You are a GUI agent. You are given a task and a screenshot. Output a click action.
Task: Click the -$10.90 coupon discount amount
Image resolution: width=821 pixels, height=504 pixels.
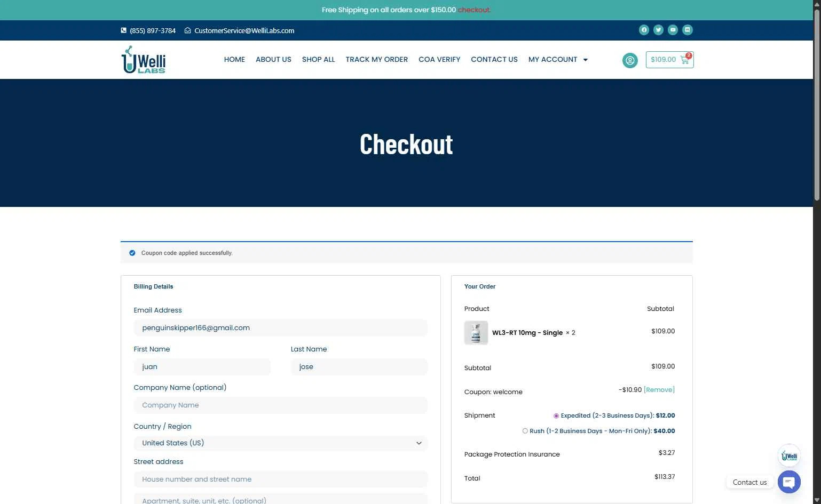(630, 390)
